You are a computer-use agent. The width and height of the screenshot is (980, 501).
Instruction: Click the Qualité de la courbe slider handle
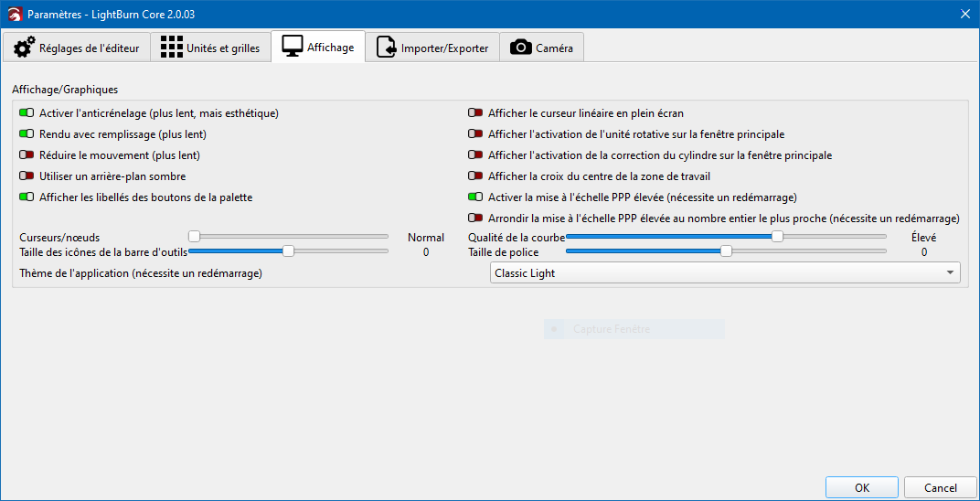pyautogui.click(x=777, y=237)
